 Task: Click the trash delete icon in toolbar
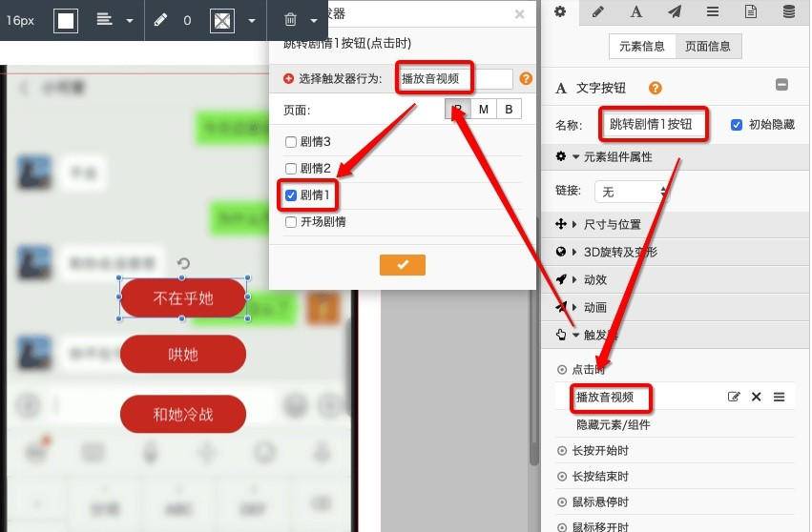click(x=290, y=20)
